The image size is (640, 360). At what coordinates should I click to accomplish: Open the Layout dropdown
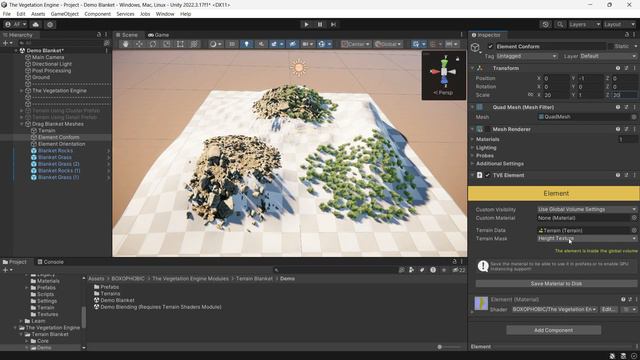[619, 24]
